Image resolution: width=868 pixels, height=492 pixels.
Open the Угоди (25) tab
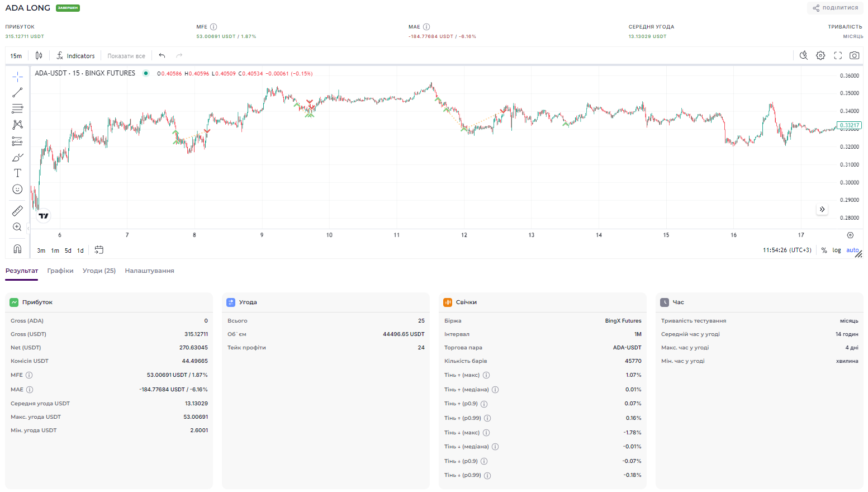point(99,271)
